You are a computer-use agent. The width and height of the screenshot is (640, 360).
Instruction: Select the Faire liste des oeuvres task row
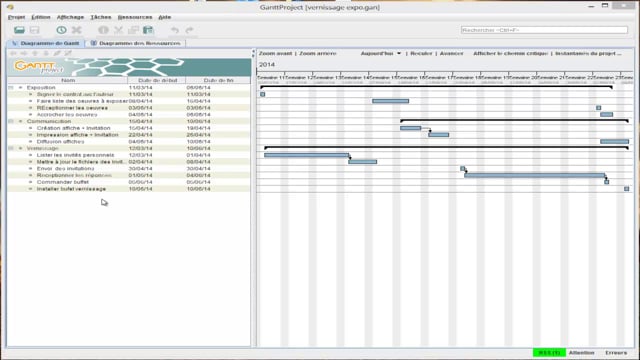pos(129,101)
